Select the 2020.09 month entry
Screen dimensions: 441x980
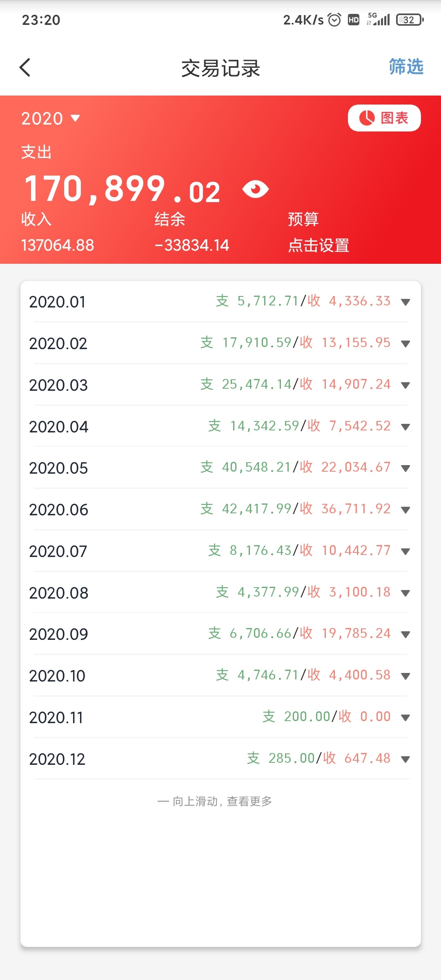[x=220, y=634]
